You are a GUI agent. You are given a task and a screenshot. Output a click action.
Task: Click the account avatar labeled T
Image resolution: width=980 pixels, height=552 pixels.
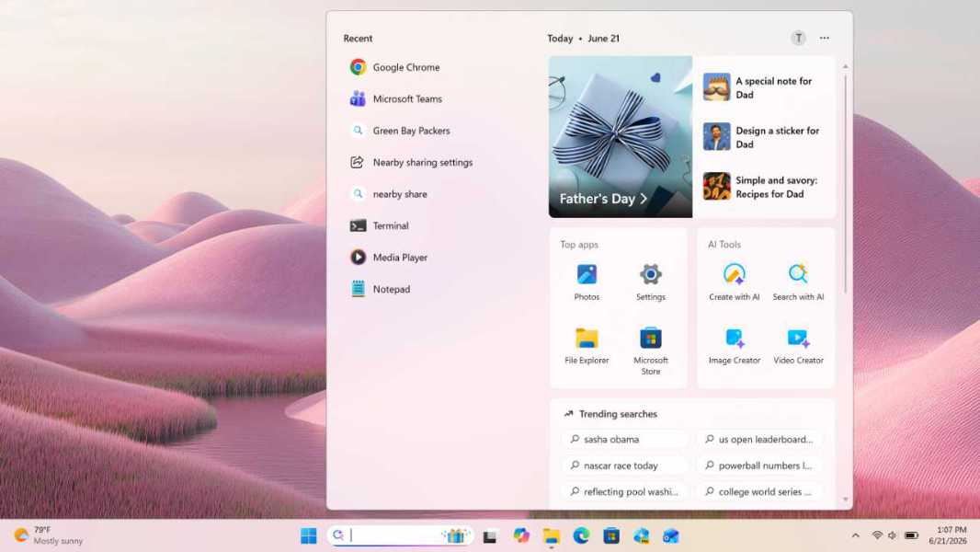point(798,38)
